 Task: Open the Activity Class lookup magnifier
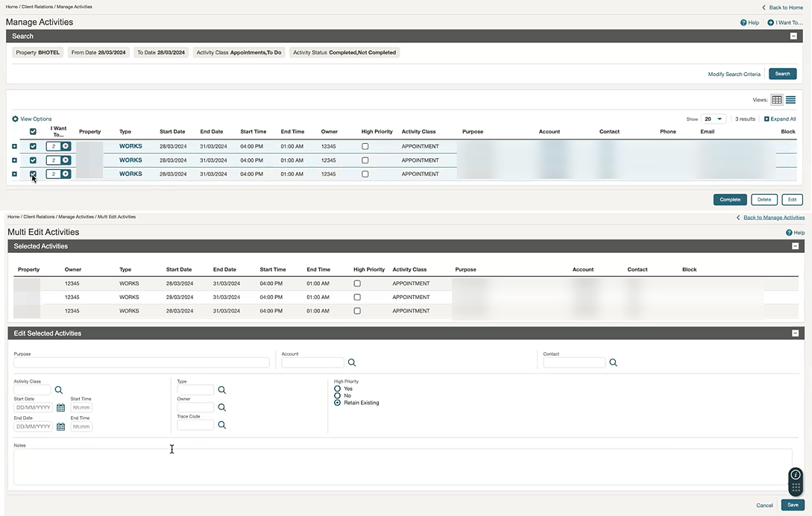click(x=58, y=389)
